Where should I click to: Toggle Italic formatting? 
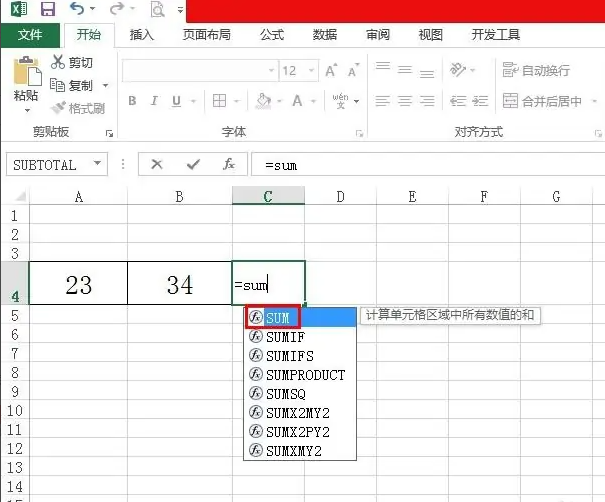pos(154,101)
